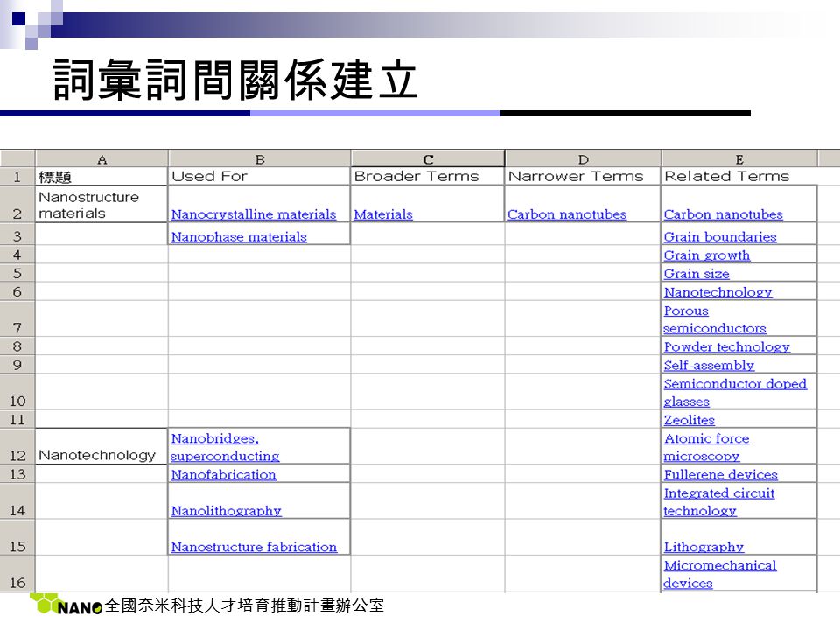The width and height of the screenshot is (840, 630).
Task: Open Carbon nanotubes link in Narrower Terms column
Action: click(x=567, y=214)
